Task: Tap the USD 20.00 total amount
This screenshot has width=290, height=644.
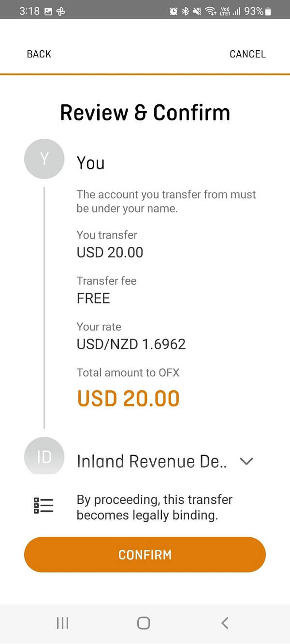Action: 128,398
